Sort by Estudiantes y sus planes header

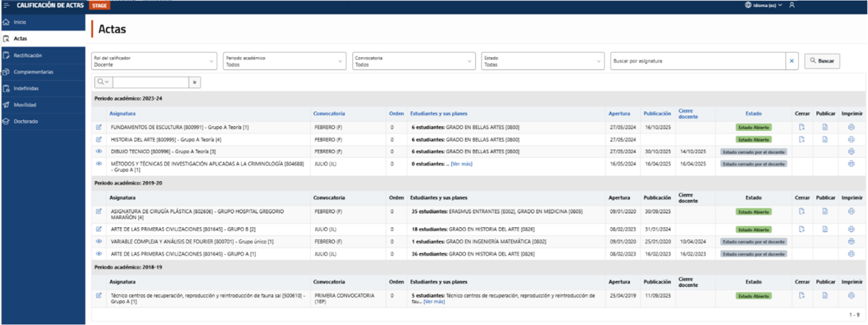pyautogui.click(x=439, y=114)
